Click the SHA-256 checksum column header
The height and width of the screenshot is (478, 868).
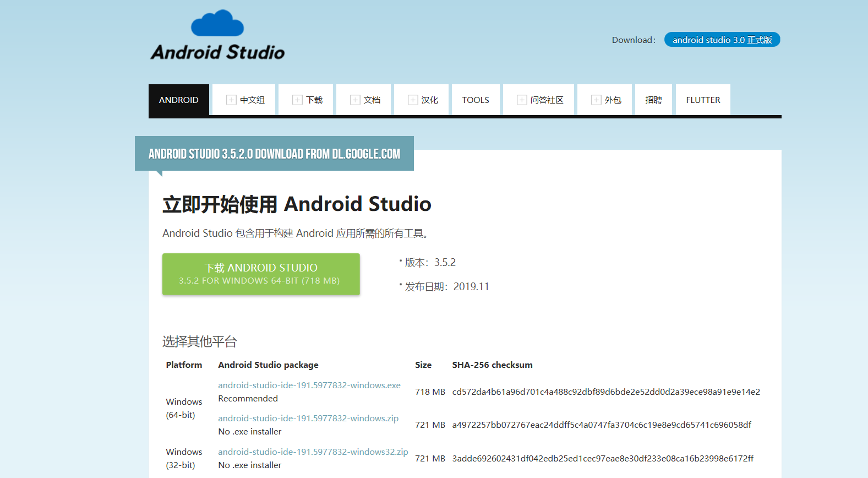[493, 365]
